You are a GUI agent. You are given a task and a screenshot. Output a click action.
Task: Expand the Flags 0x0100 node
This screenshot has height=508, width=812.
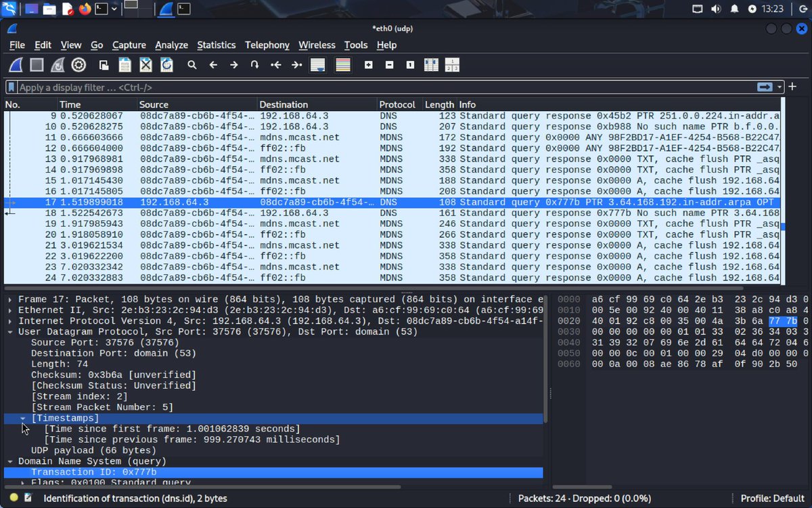[x=23, y=483]
